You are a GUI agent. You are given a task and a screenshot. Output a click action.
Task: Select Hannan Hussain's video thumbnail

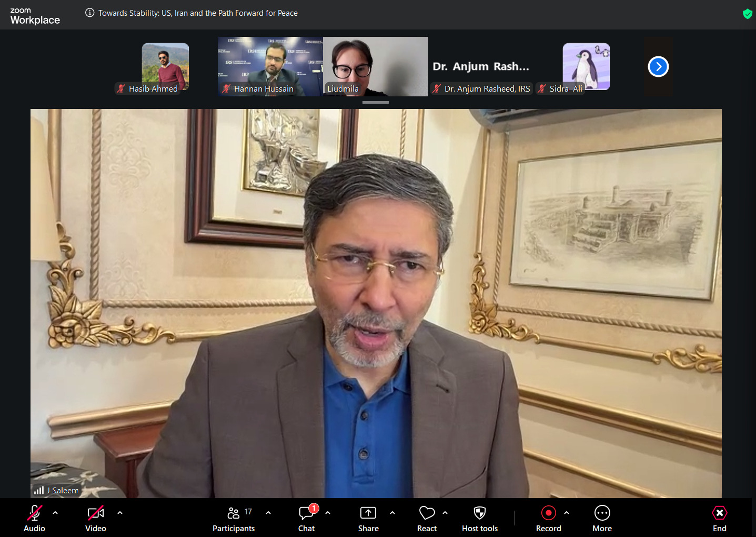coord(270,66)
